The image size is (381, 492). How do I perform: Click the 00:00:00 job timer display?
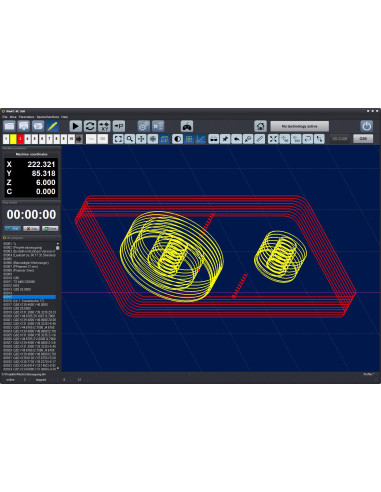(x=31, y=215)
